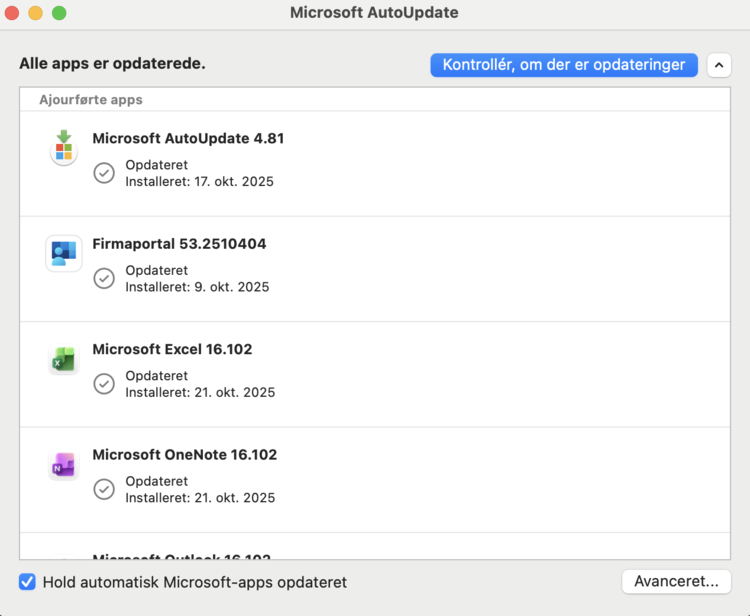Click the checkmark status icon for Firmaportal
750x616 pixels.
[x=104, y=278]
